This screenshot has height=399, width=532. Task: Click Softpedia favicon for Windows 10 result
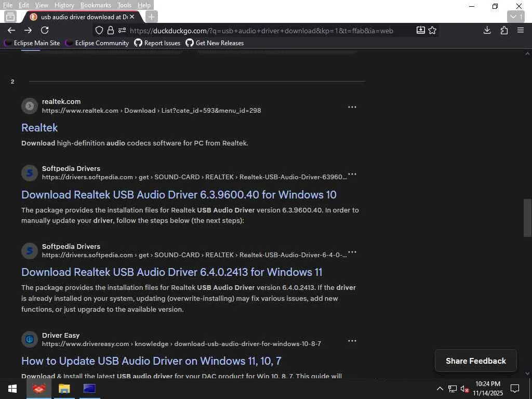click(30, 173)
